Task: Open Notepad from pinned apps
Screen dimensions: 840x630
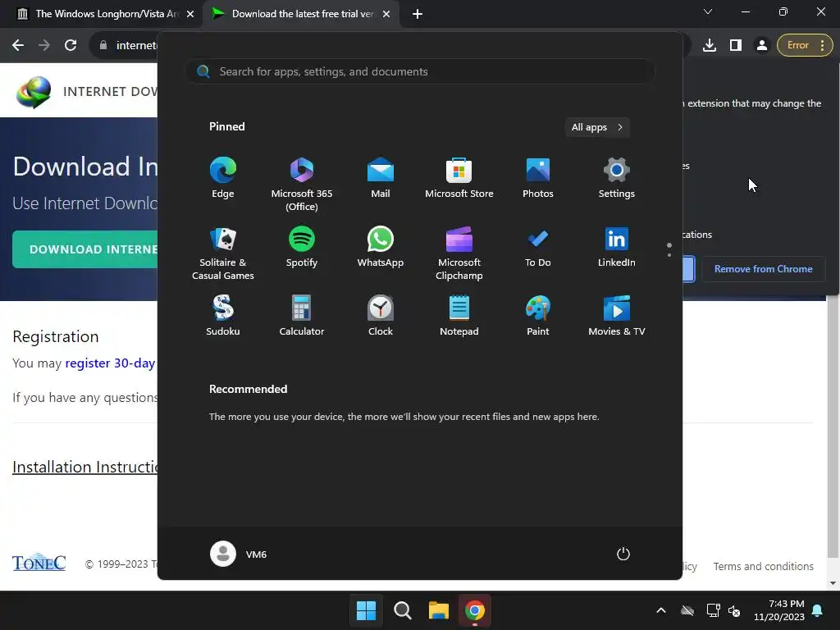Action: (x=459, y=316)
